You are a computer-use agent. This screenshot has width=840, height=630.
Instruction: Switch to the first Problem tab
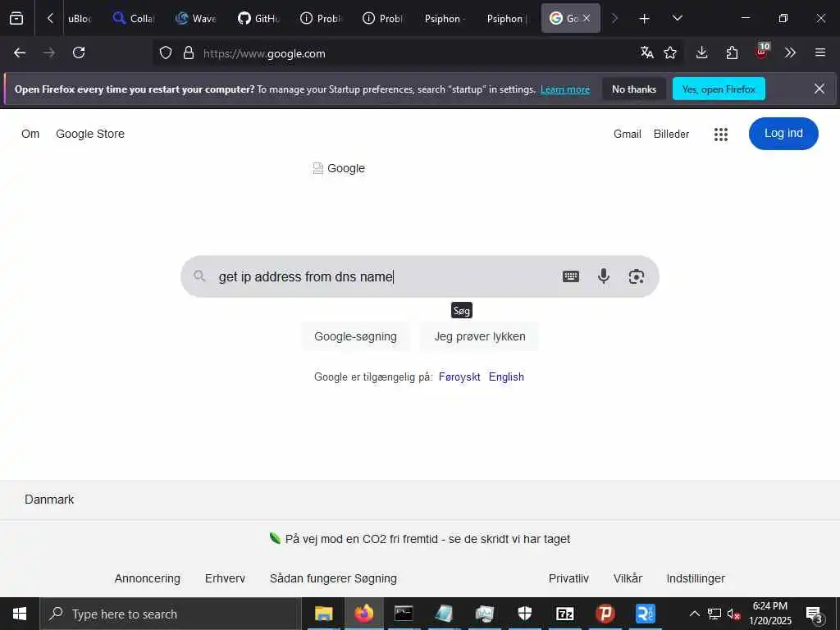click(321, 19)
